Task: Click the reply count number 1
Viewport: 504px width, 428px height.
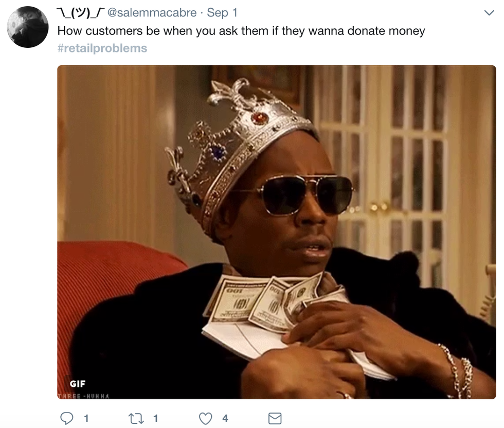Action: point(86,418)
